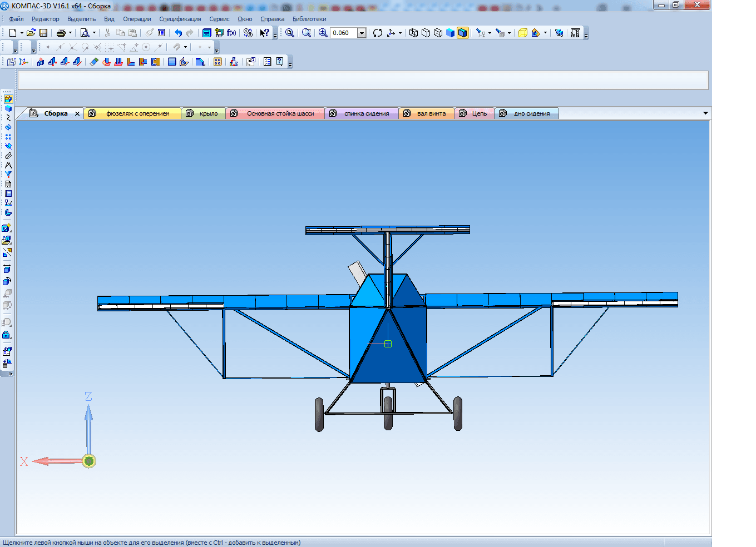Open the Open file folder icon
This screenshot has height=547, width=756.
click(31, 33)
